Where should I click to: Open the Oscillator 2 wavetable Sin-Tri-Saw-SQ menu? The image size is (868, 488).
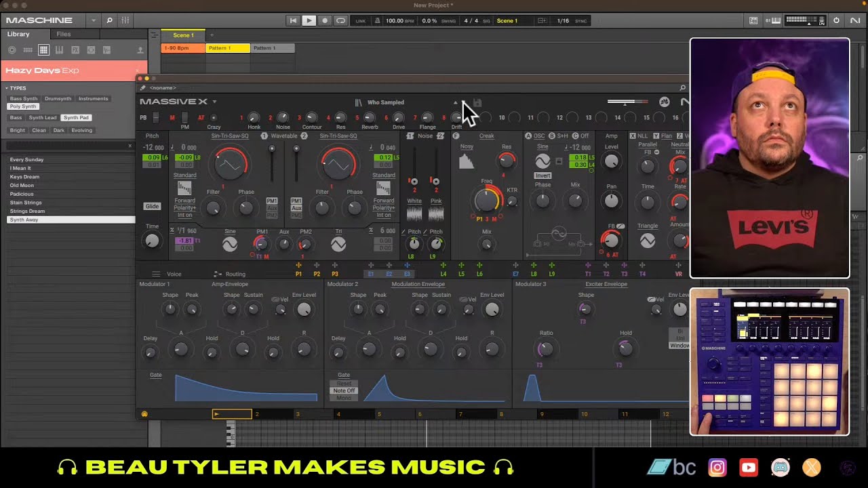tap(338, 136)
